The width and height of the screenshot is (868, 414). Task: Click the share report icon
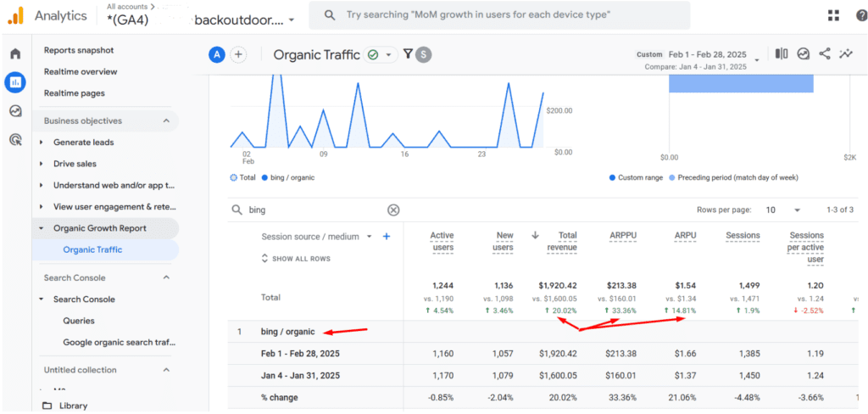825,54
